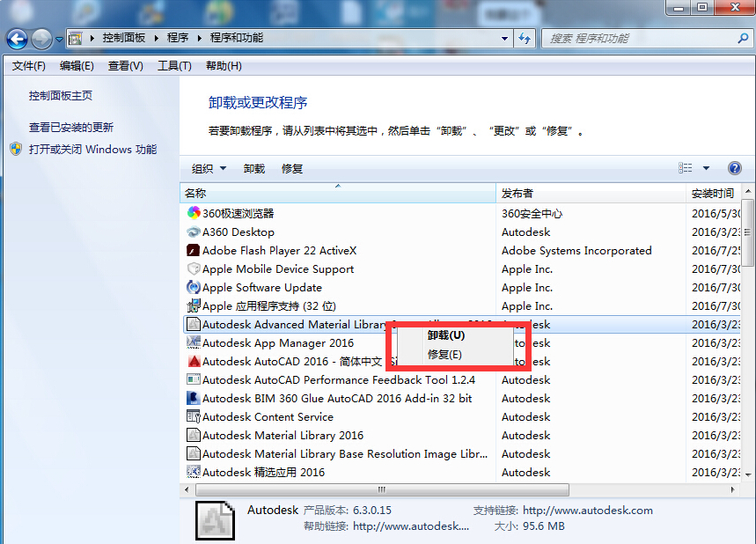The height and width of the screenshot is (544, 756).
Task: Open the 文件(F) menu
Action: [x=29, y=66]
